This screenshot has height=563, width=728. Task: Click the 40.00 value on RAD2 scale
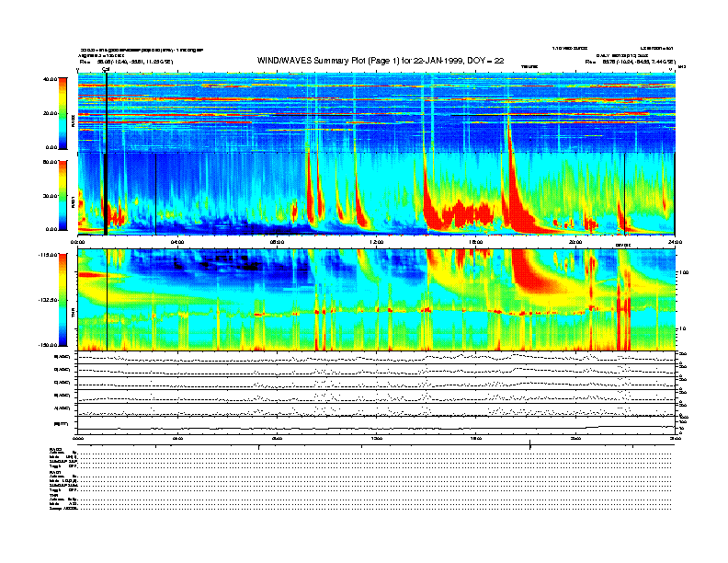[50, 79]
